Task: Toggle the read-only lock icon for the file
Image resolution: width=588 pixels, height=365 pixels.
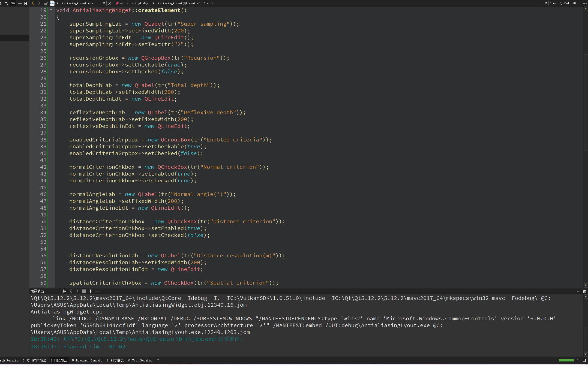Action: point(46,3)
